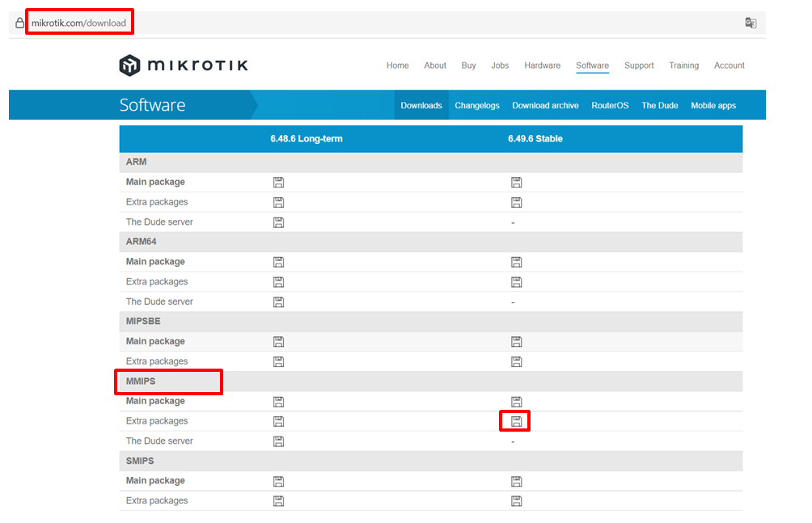Go to the Support page
Viewport: 812px width, 523px height.
(639, 65)
